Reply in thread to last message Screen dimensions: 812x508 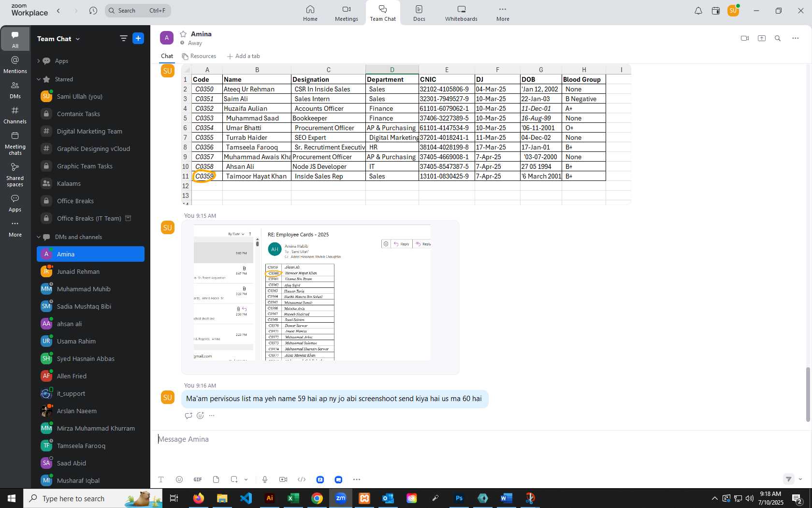point(188,416)
